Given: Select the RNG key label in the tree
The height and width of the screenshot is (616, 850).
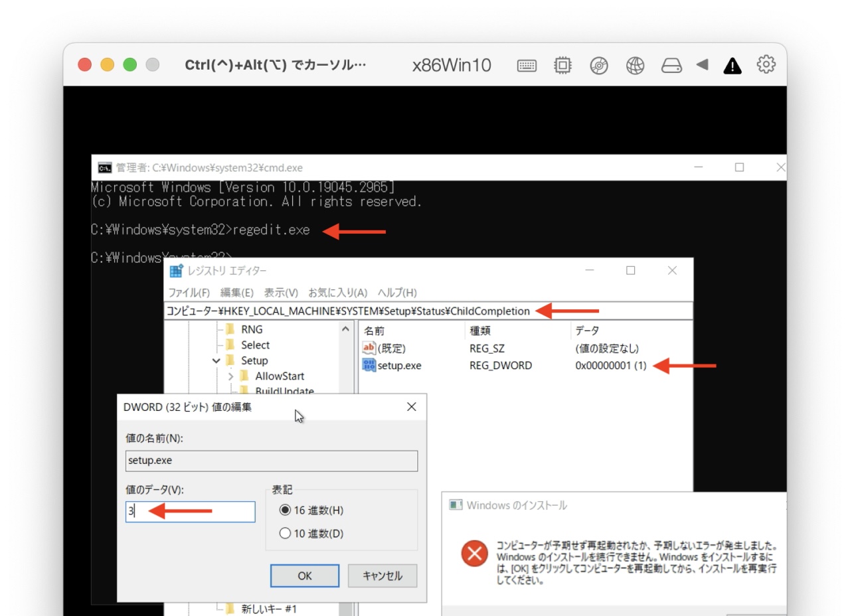Looking at the screenshot, I should pos(252,329).
